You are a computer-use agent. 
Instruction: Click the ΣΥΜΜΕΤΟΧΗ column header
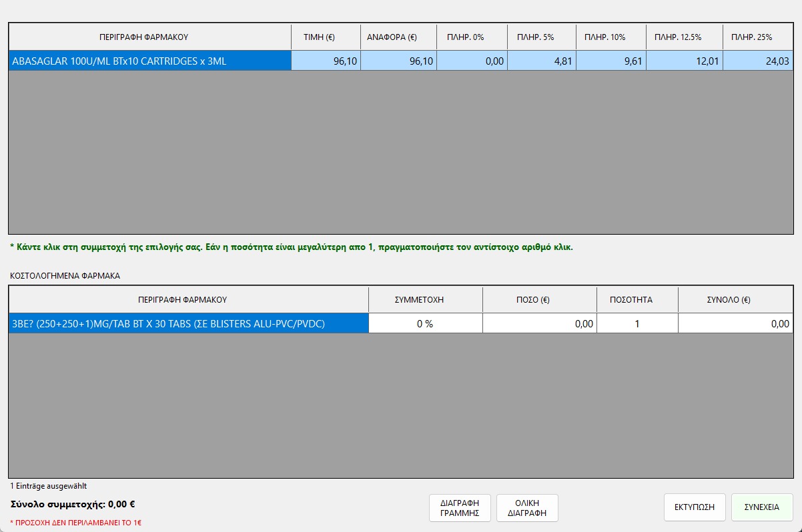pos(426,300)
